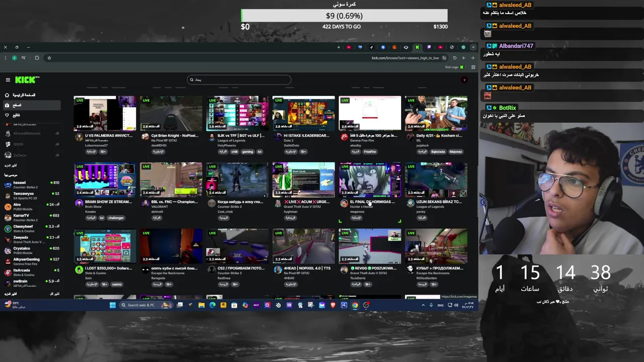Open 7amzawyxo recommended channel in sidebar
Screen dimensions: 644x362
[x=31, y=196]
